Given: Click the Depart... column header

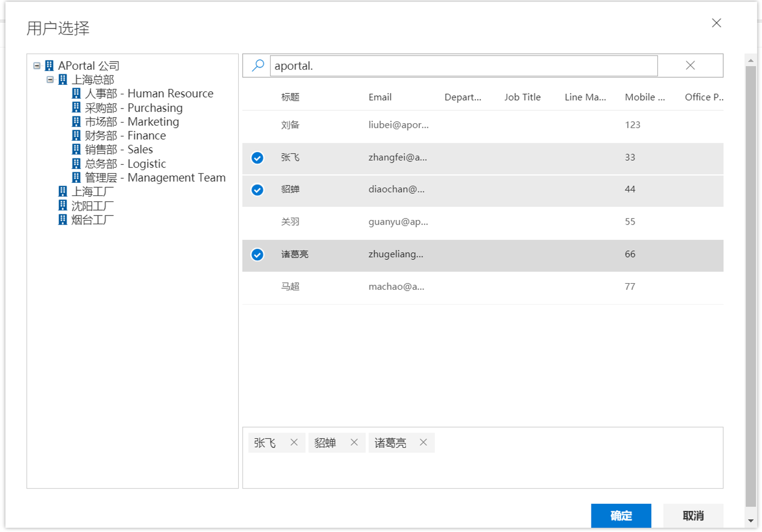Looking at the screenshot, I should [x=463, y=97].
